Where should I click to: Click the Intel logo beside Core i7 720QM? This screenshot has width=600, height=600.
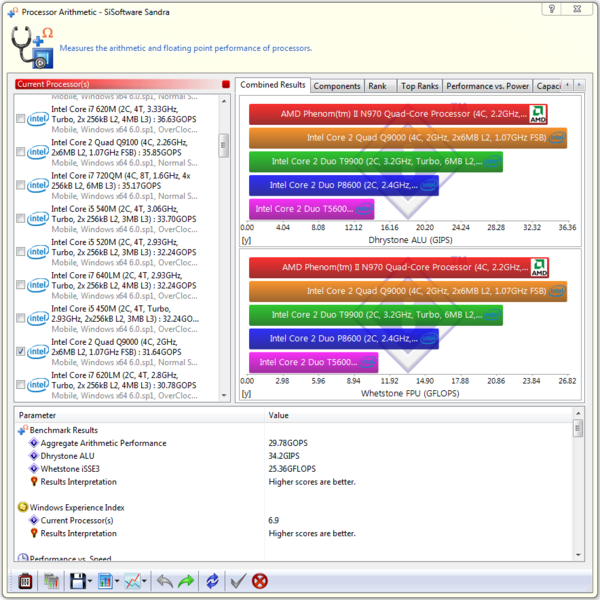click(x=38, y=186)
